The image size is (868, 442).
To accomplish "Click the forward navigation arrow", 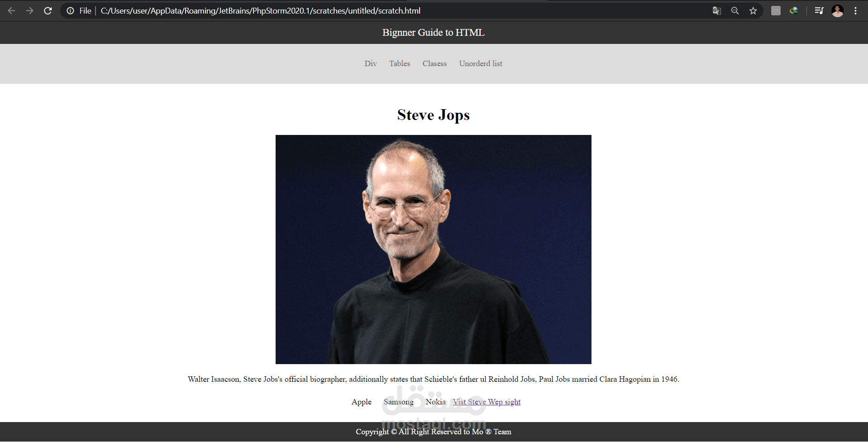I will click(x=29, y=10).
